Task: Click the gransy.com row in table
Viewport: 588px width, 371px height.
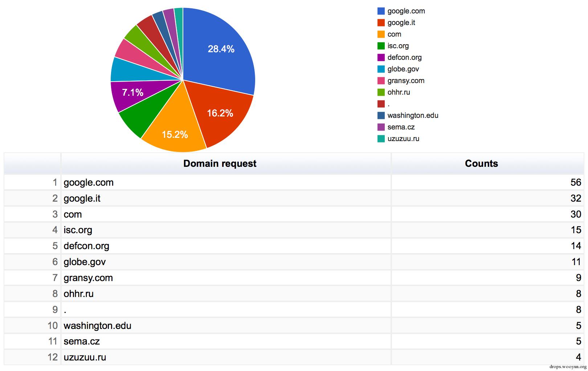Action: (294, 278)
